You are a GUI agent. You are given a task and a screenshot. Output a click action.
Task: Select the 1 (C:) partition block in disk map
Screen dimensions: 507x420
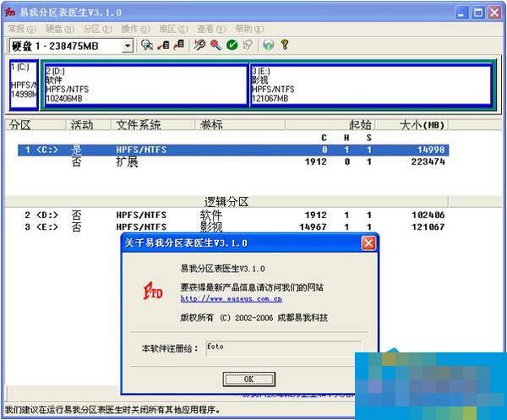click(x=24, y=85)
